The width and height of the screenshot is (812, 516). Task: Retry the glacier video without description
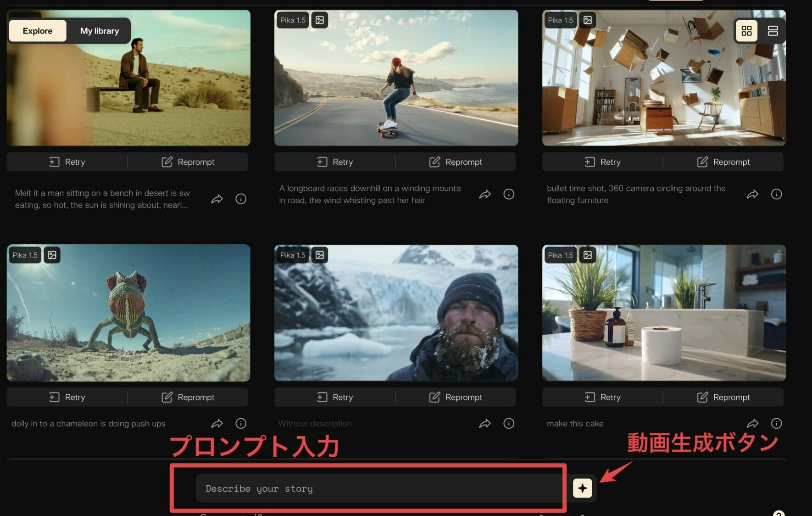334,397
